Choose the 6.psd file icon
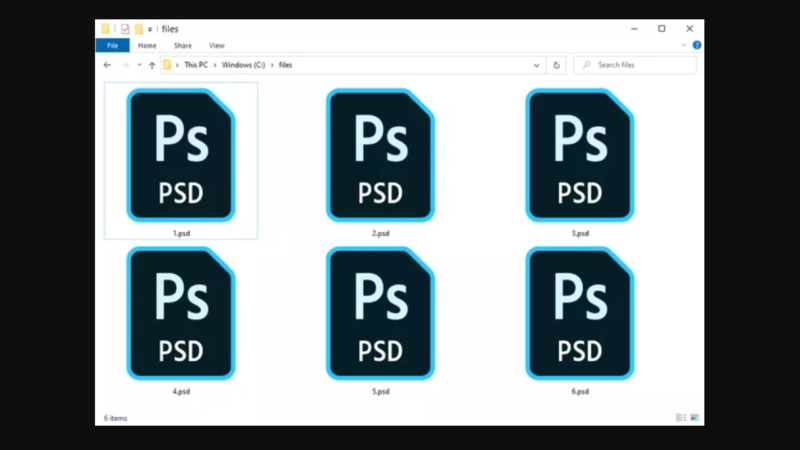This screenshot has width=800, height=450. coord(580,314)
